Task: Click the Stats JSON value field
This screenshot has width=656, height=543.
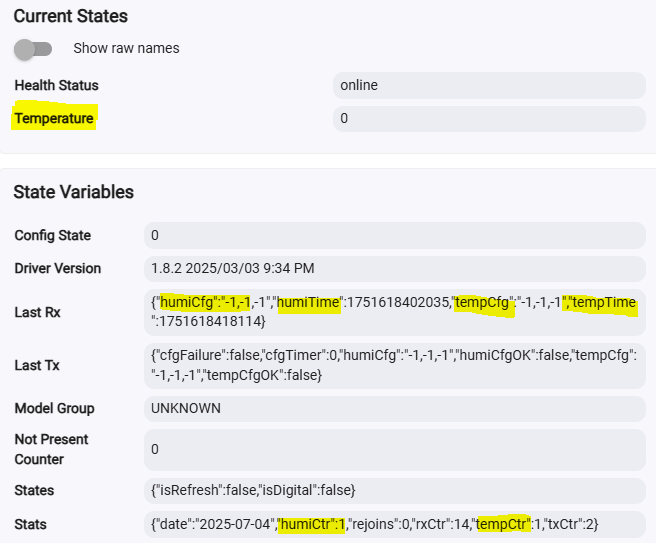Action: (x=395, y=524)
